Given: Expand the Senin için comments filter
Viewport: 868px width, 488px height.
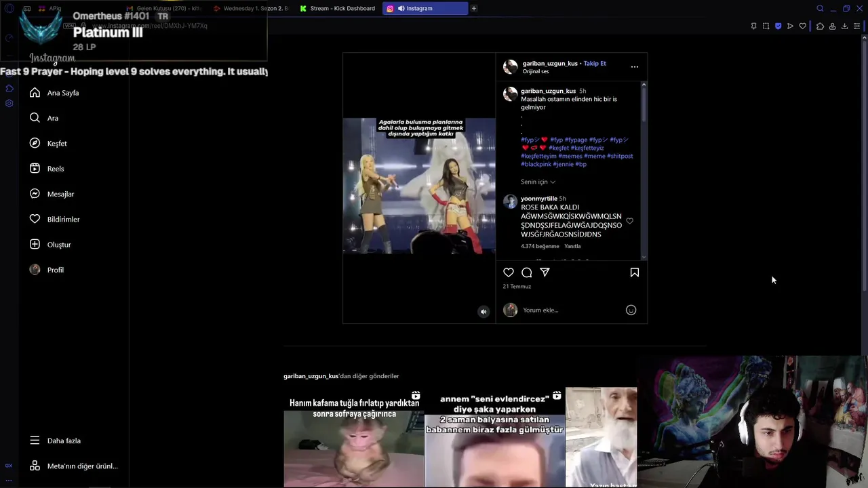Looking at the screenshot, I should point(538,182).
